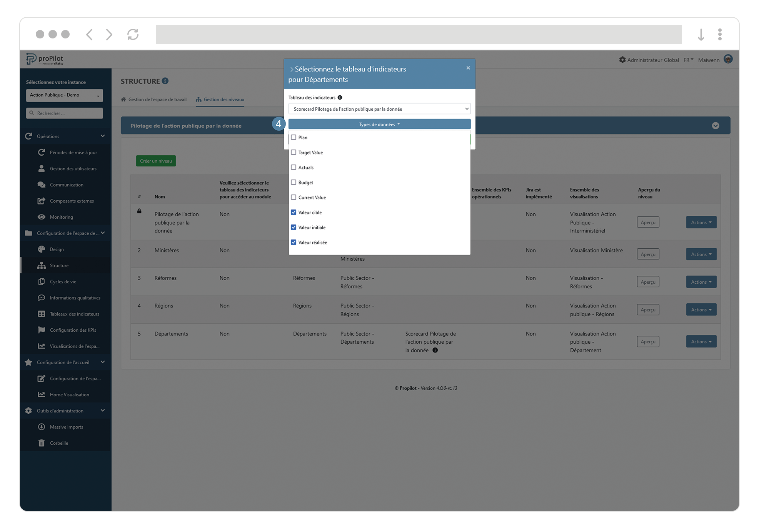Check the Budget data type
The width and height of the screenshot is (759, 532).
tap(294, 182)
